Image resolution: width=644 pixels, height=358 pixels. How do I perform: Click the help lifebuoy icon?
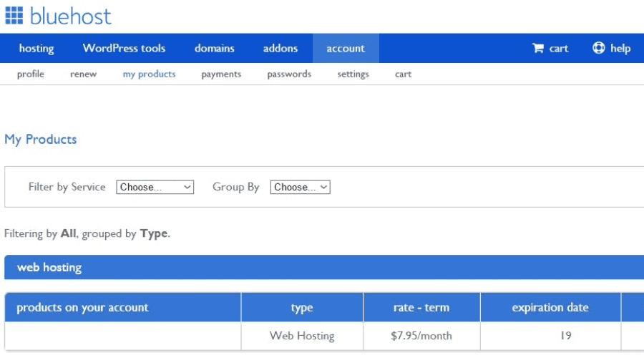pos(598,48)
